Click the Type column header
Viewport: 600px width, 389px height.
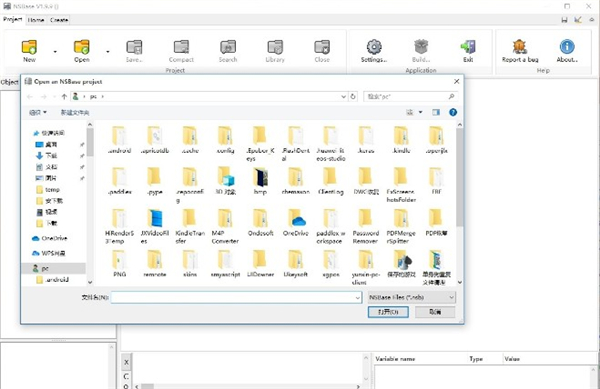[x=476, y=359]
